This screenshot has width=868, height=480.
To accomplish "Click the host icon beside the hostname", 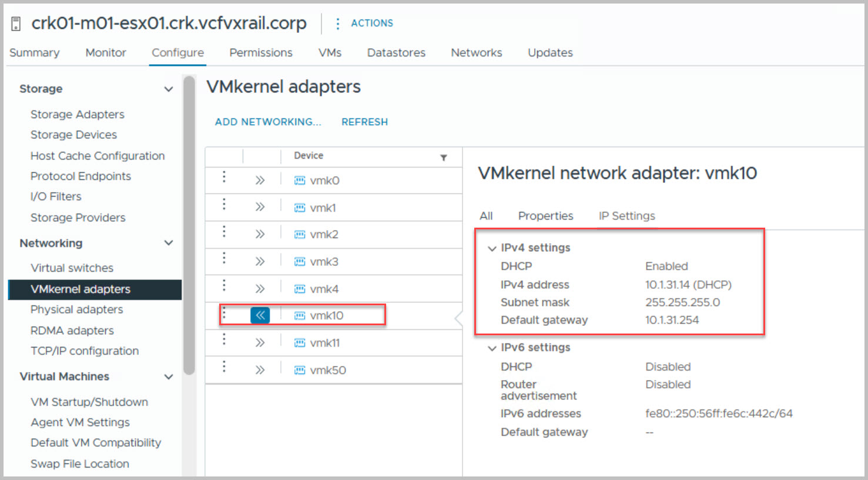I will point(16,24).
